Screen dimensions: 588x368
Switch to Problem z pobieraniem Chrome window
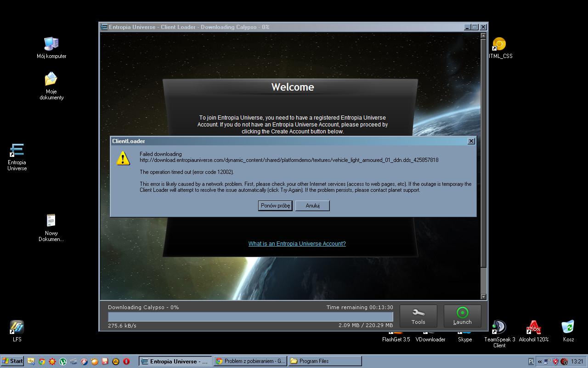250,361
